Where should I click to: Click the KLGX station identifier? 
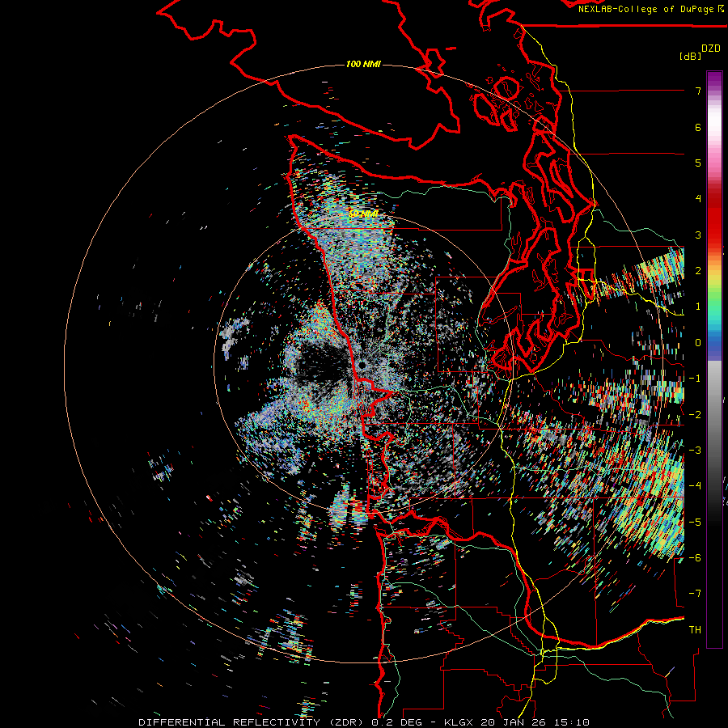459,722
